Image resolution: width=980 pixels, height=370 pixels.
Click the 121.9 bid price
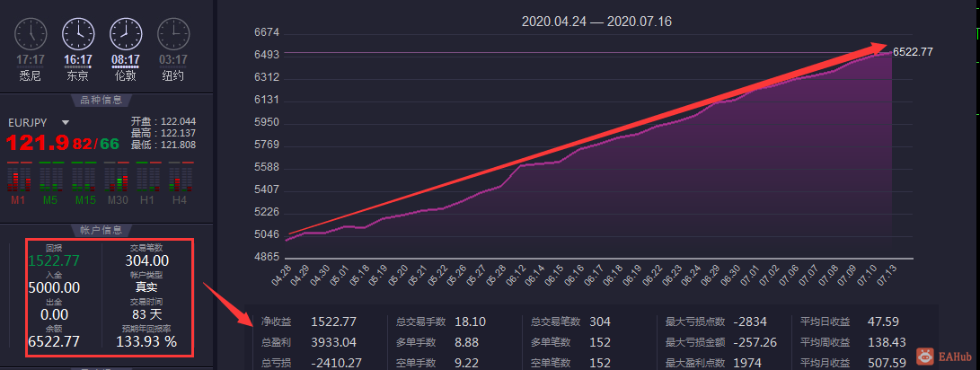(x=38, y=143)
